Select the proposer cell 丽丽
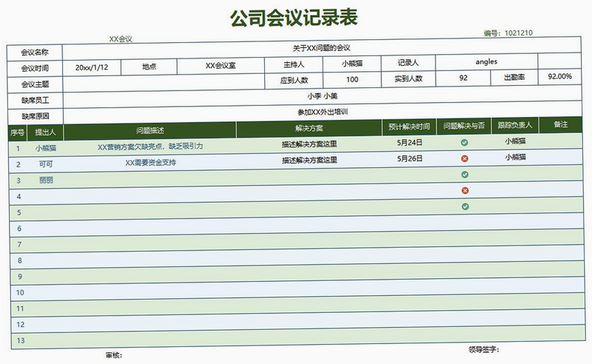This screenshot has height=364, width=592. tap(46, 180)
